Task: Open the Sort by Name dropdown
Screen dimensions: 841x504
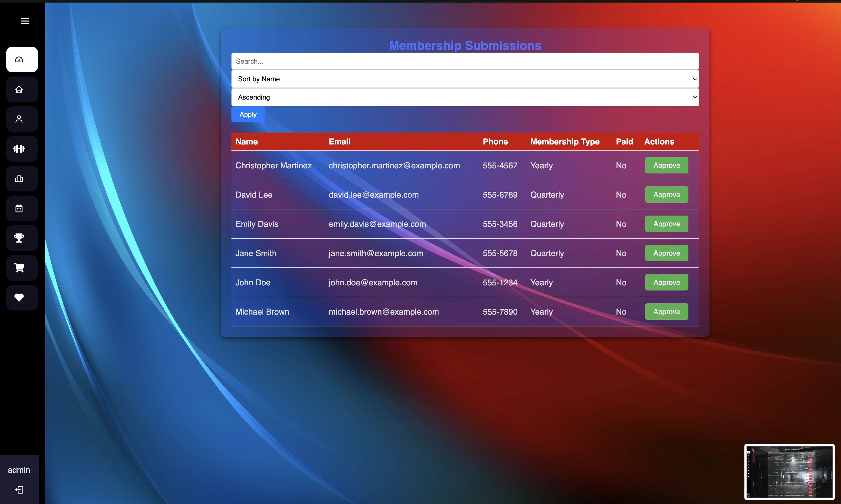Action: (465, 79)
